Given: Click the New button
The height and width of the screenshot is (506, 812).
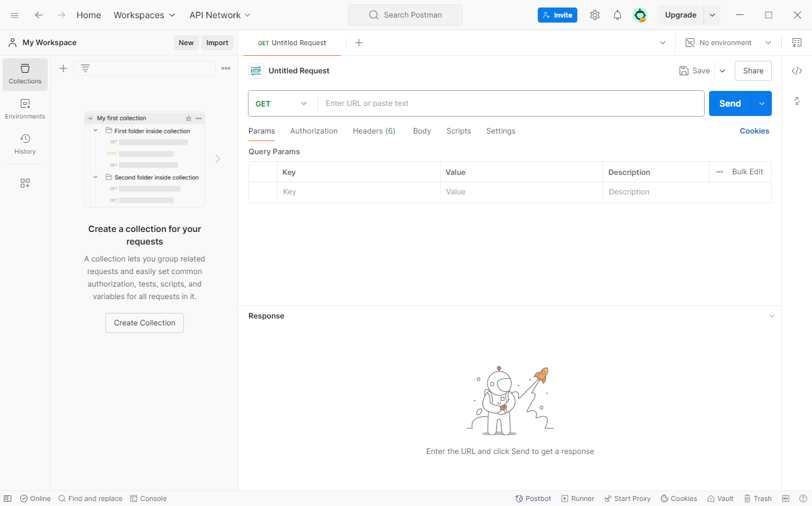Looking at the screenshot, I should pos(186,43).
